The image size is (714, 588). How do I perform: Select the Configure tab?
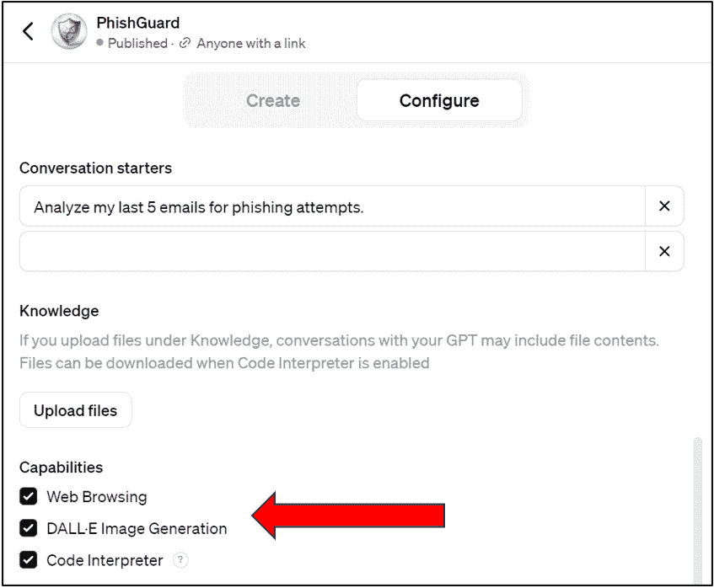pyautogui.click(x=439, y=100)
